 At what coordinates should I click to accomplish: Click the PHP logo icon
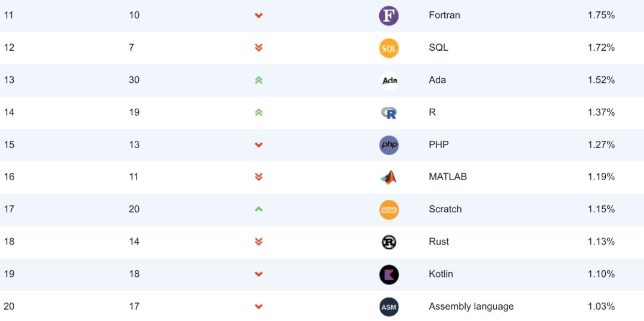389,144
